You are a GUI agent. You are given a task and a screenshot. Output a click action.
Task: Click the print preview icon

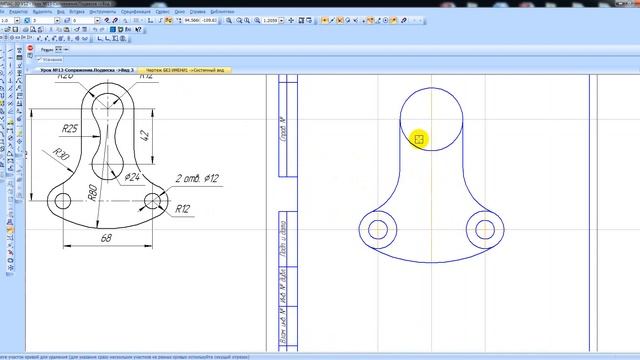[33, 29]
